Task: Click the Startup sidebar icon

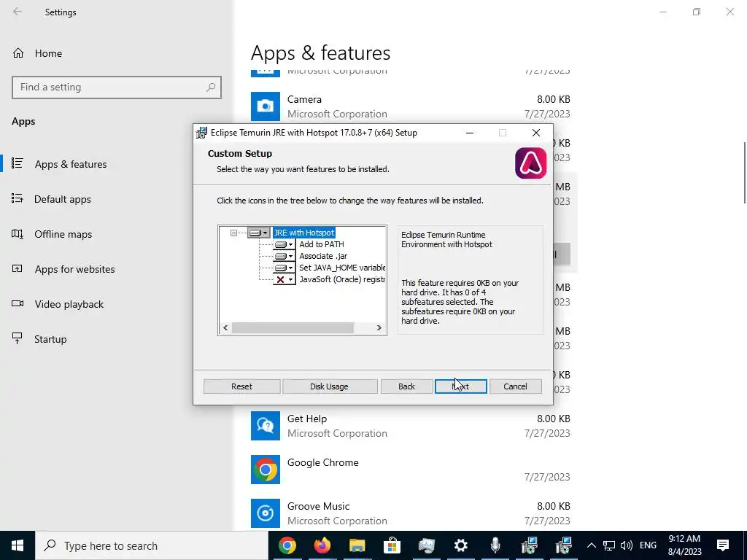Action: pyautogui.click(x=18, y=338)
